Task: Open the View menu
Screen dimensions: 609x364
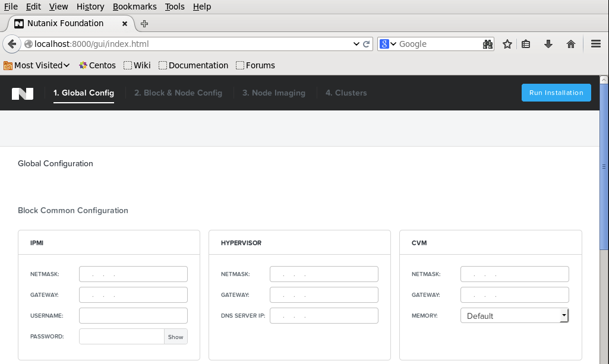Action: tap(59, 7)
